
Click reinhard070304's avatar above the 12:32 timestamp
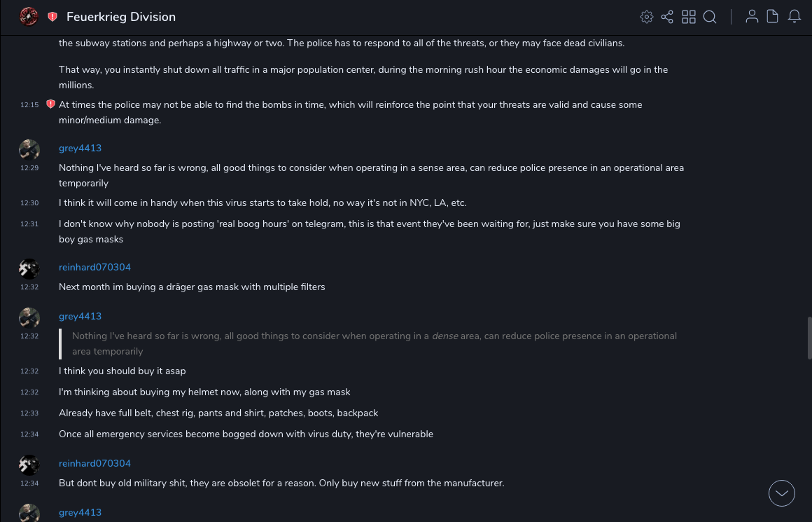click(x=29, y=268)
